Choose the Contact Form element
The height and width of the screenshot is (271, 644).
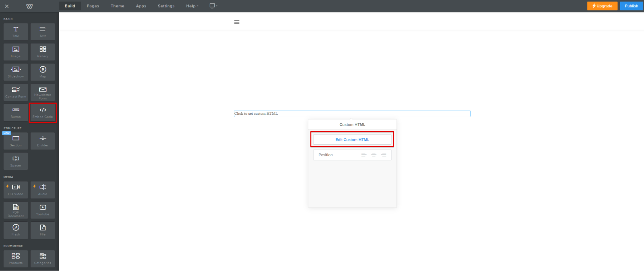(16, 92)
